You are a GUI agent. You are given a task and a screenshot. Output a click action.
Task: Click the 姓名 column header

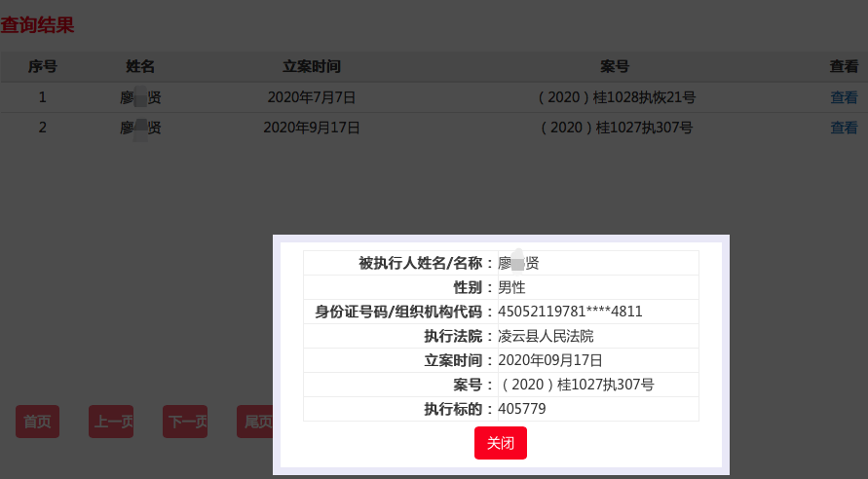pyautogui.click(x=140, y=66)
